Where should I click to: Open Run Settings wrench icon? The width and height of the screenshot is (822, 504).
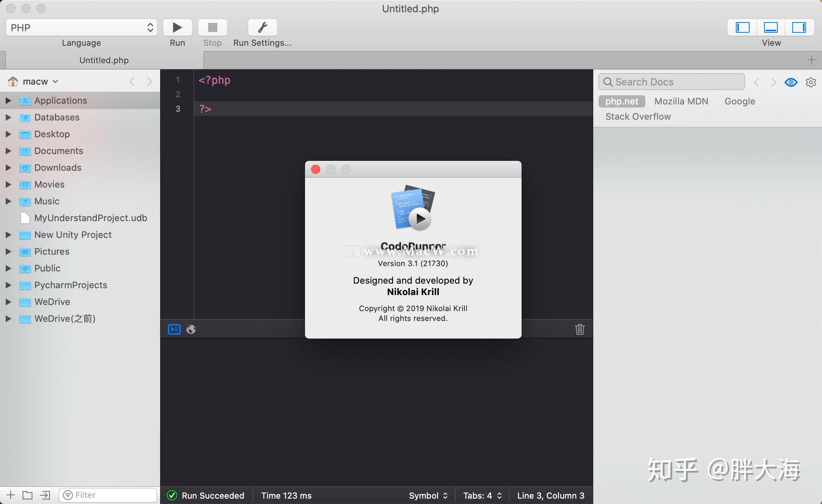tap(262, 27)
